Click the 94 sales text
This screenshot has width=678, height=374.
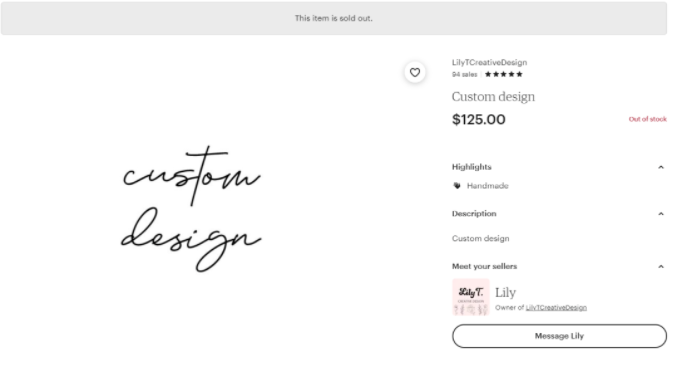(x=464, y=74)
